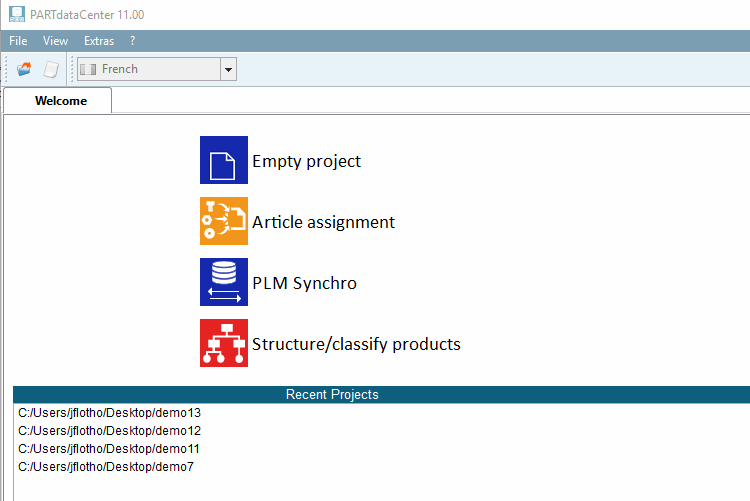Image resolution: width=750 pixels, height=501 pixels.
Task: Click the PARTdataCenter title bar app icon
Action: click(16, 14)
